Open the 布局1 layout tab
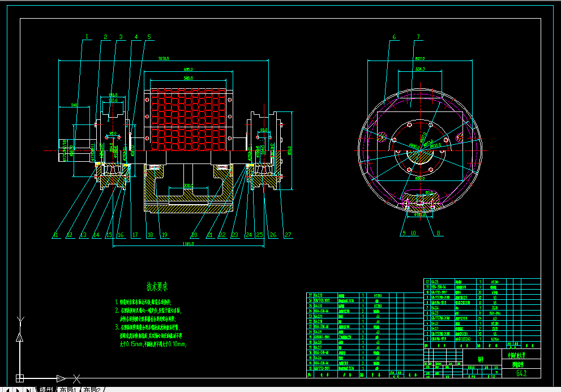 [68, 390]
